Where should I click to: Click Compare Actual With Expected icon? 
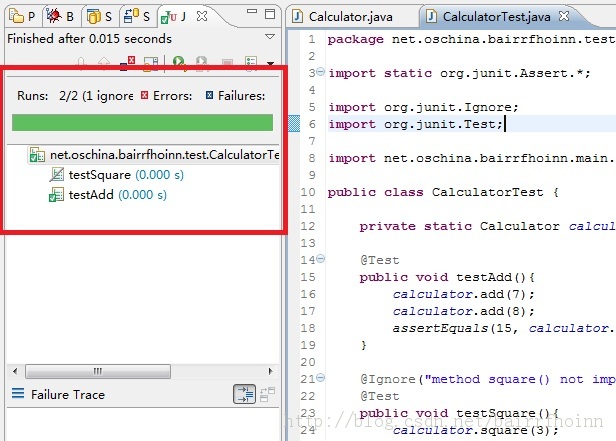point(268,394)
